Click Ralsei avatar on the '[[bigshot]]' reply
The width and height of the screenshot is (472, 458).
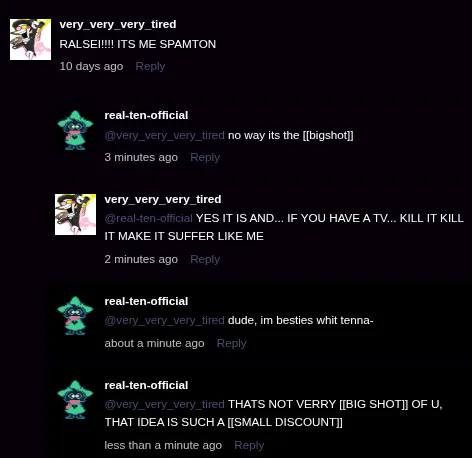coord(75,130)
